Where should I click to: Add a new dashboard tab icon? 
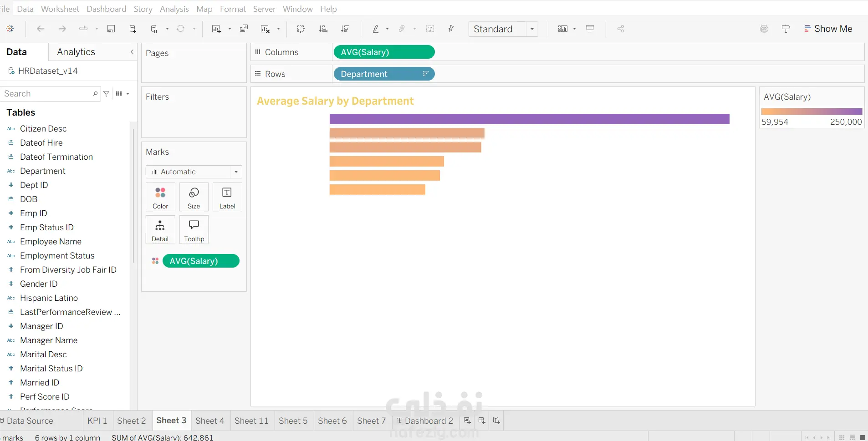point(482,421)
